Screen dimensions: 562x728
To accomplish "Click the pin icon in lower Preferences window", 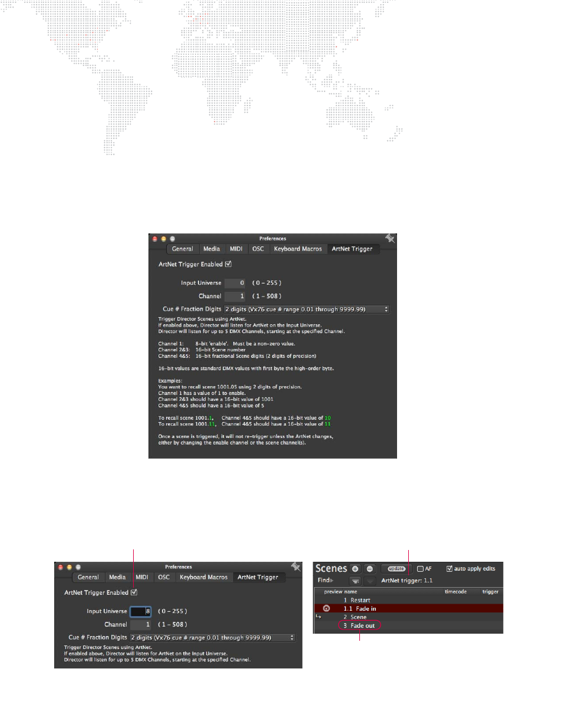I will point(296,567).
